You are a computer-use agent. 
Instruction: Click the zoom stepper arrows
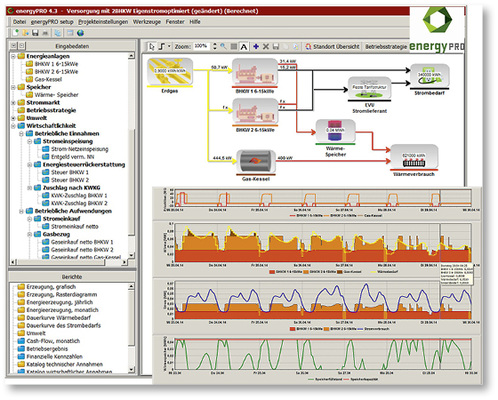tap(214, 46)
